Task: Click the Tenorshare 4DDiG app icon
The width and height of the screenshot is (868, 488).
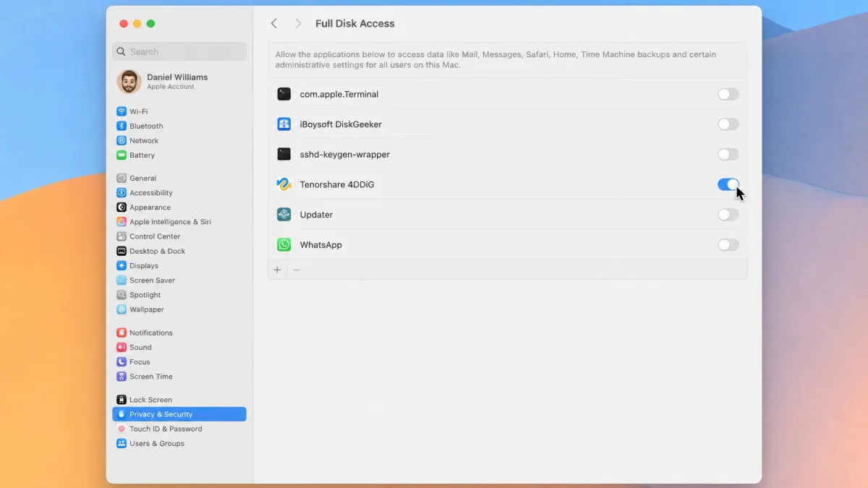Action: click(284, 184)
